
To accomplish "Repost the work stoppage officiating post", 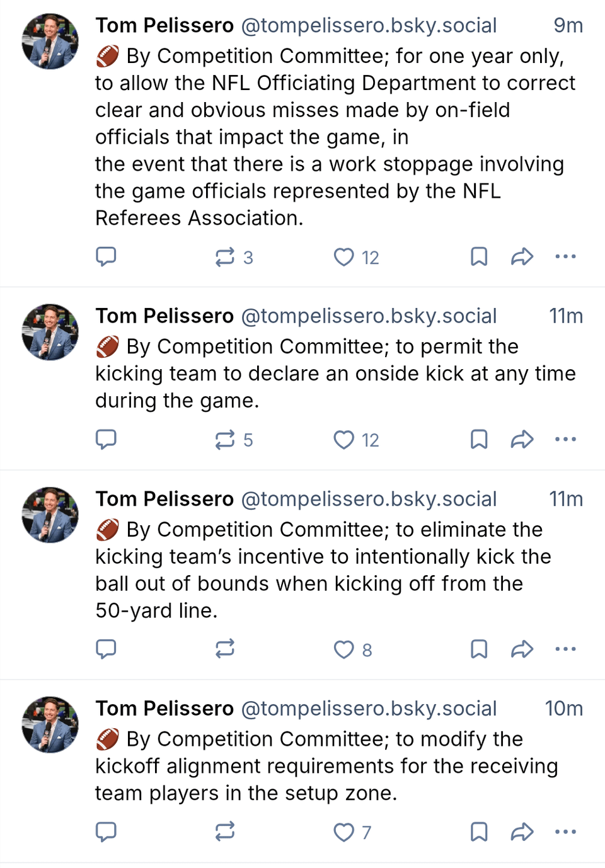I will point(225,257).
